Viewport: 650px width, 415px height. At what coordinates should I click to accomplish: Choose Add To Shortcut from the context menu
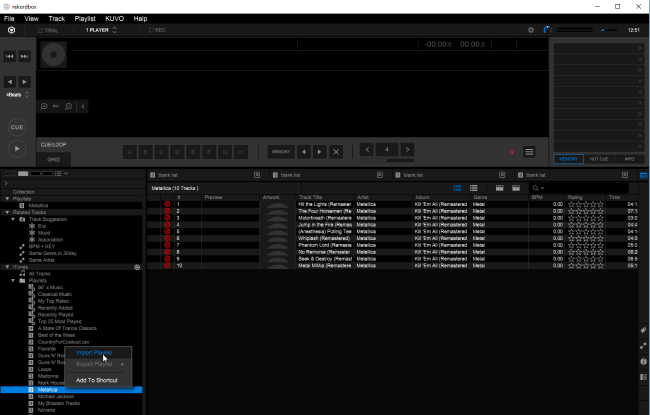coord(97,380)
